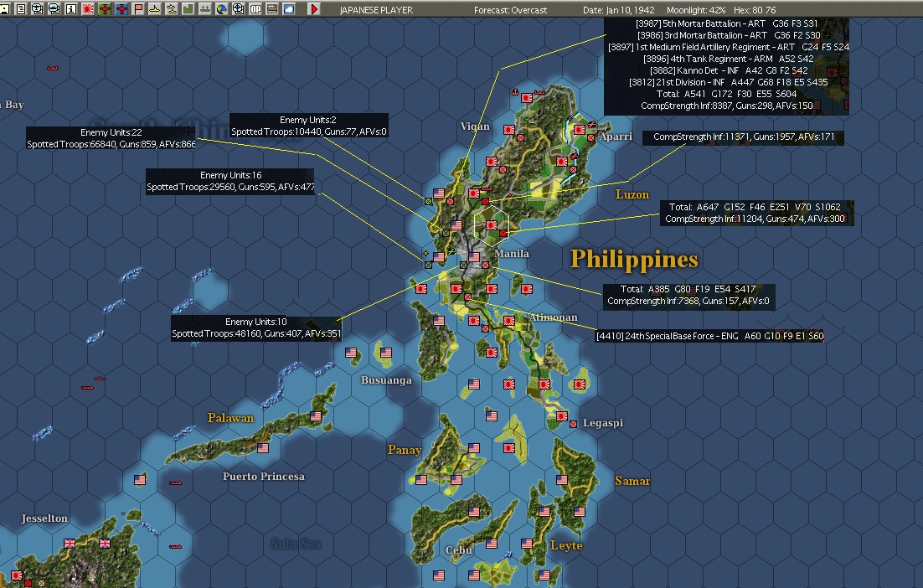
Task: Click the single yellow ship toolbar icon
Action: point(155,9)
